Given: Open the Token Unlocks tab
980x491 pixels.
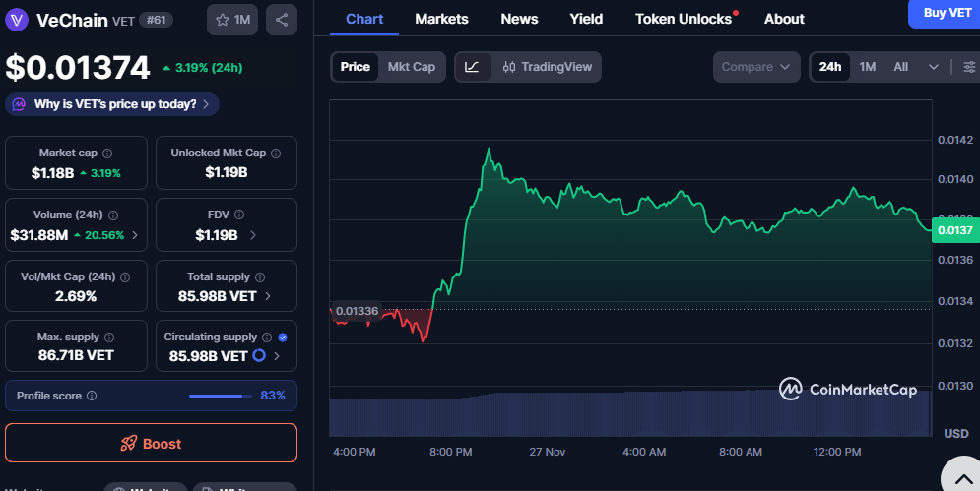Looking at the screenshot, I should coord(684,19).
